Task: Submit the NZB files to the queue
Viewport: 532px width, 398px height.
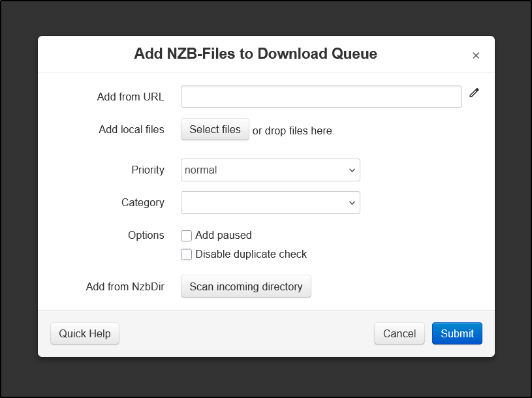Action: point(457,333)
